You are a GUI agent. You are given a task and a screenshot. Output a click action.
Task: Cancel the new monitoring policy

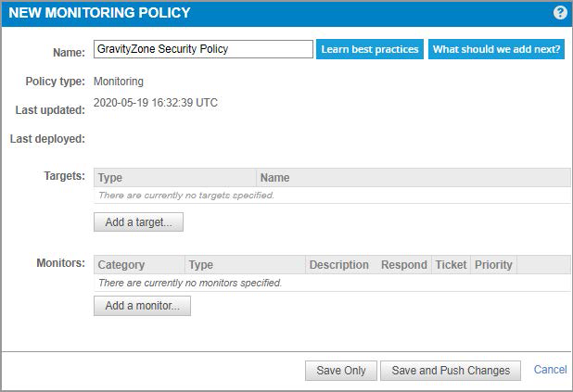tap(551, 370)
